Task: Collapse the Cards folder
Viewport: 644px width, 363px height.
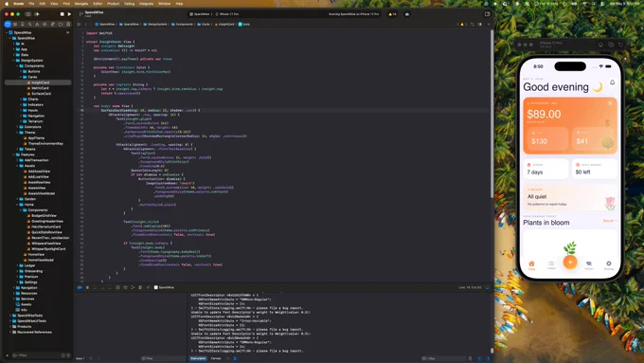Action: [21, 77]
